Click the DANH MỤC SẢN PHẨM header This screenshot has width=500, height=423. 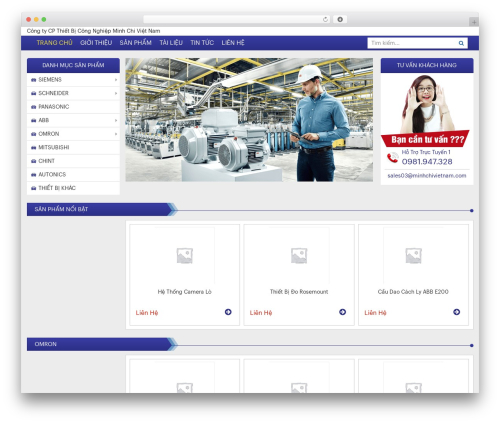[x=73, y=65]
